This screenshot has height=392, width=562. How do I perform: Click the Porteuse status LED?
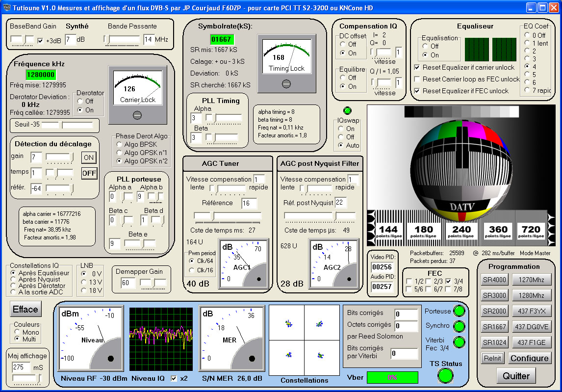click(x=460, y=311)
